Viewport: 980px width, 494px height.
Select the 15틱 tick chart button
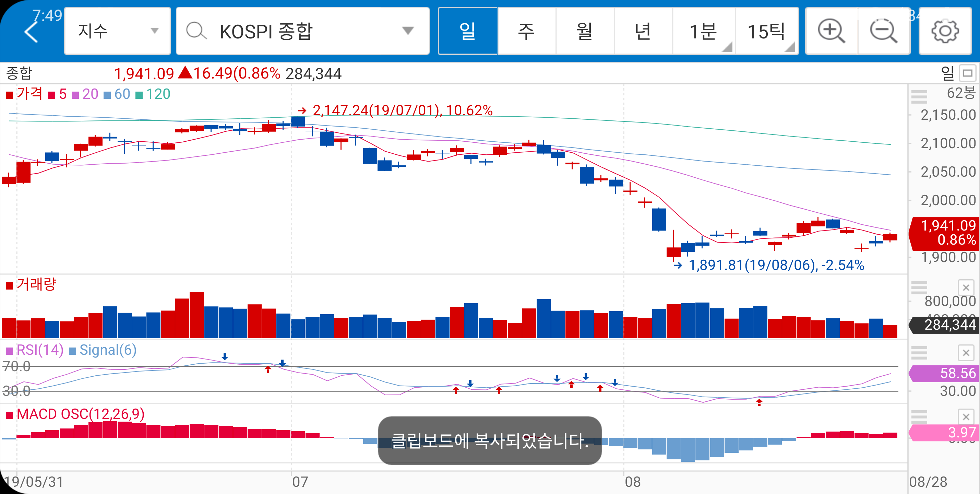tap(766, 31)
